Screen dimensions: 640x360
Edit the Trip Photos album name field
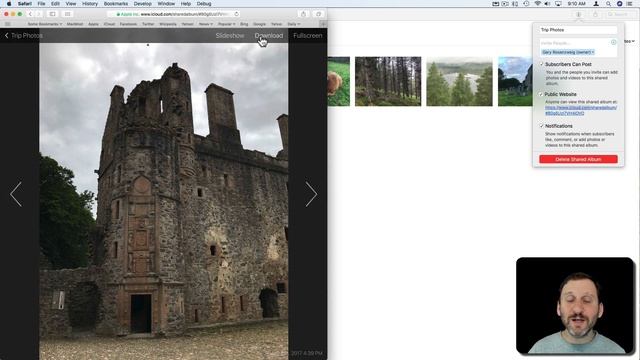[x=578, y=30]
